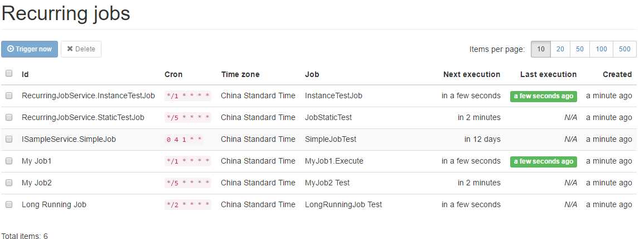Toggle the select-all checkbox in header

point(9,73)
